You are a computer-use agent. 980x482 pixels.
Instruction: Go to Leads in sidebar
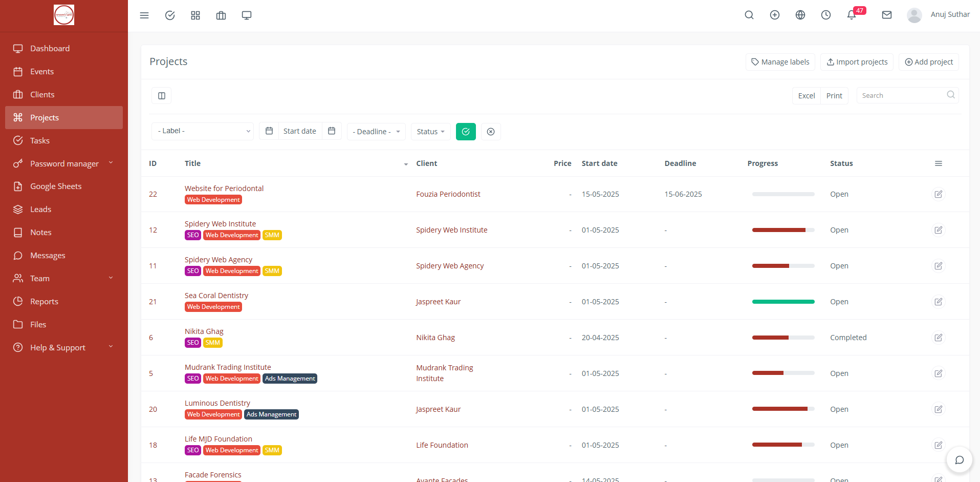64,209
